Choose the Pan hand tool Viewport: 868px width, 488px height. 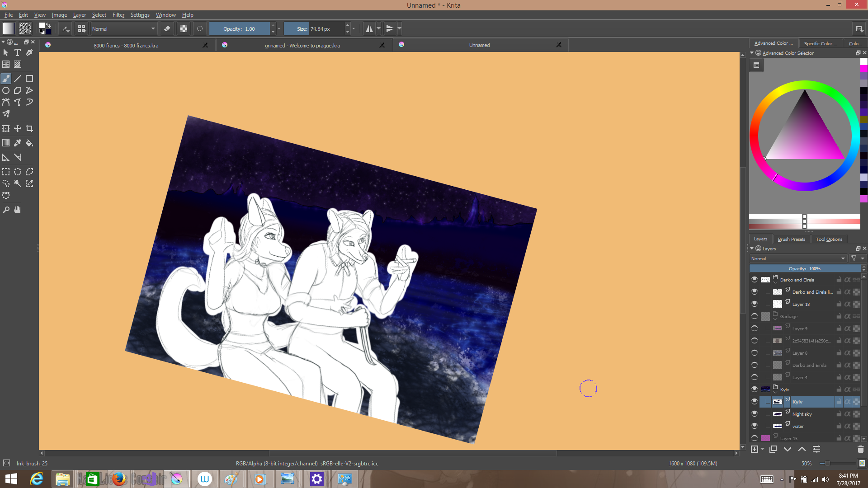point(18,210)
